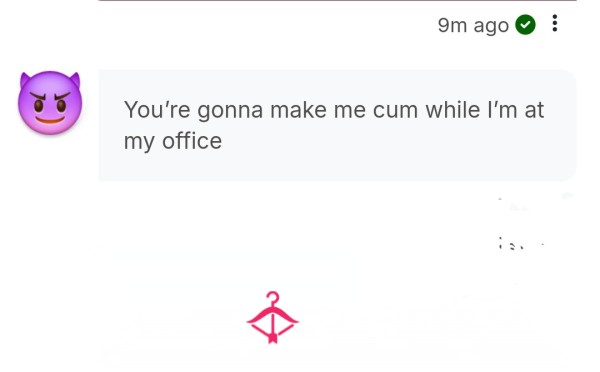Show more options for the 9m ago message
Screen dimensions: 600x372
point(554,23)
